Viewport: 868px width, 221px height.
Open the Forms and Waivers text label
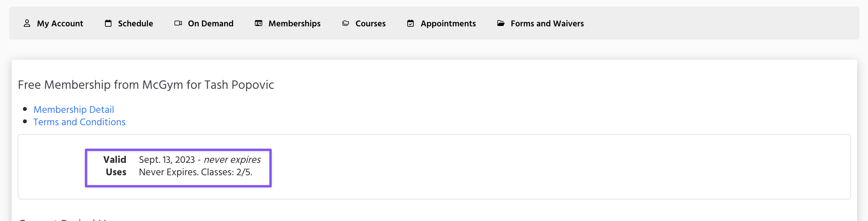tap(547, 24)
